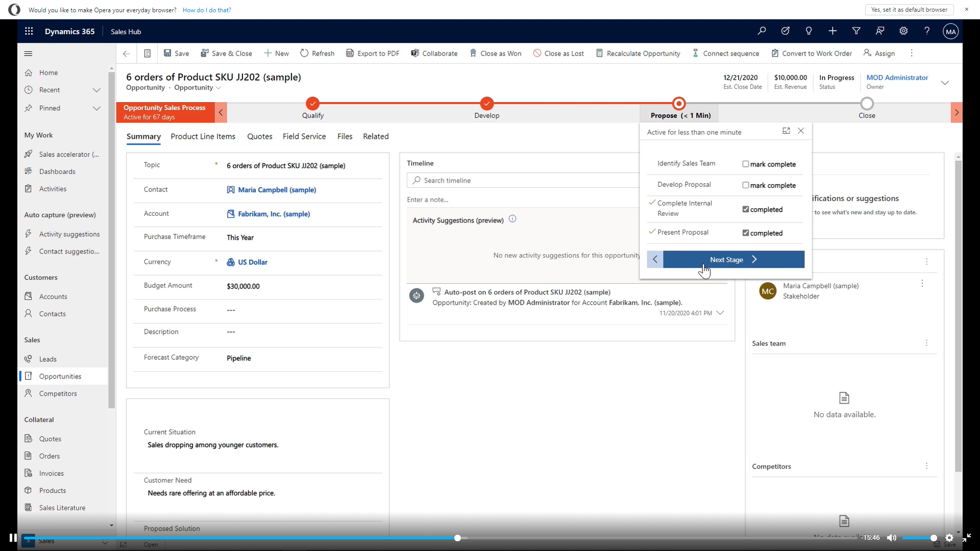Close the Propose stage flyout
The height and width of the screenshot is (551, 980).
pyautogui.click(x=801, y=131)
